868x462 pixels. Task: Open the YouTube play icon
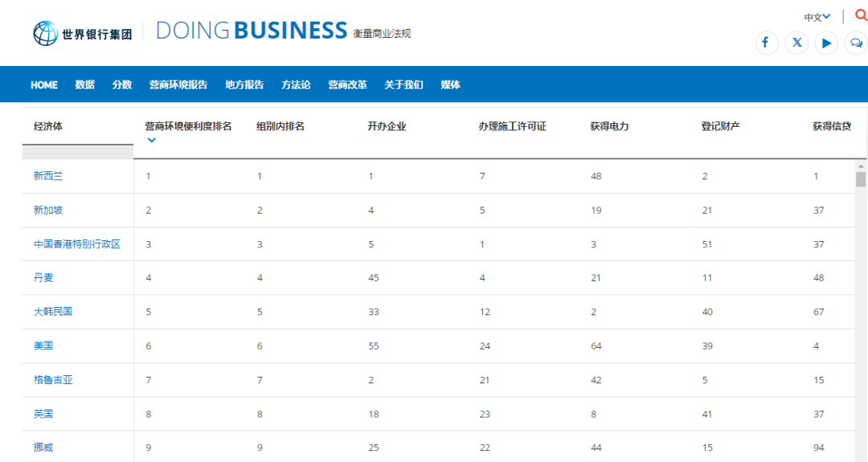point(826,43)
